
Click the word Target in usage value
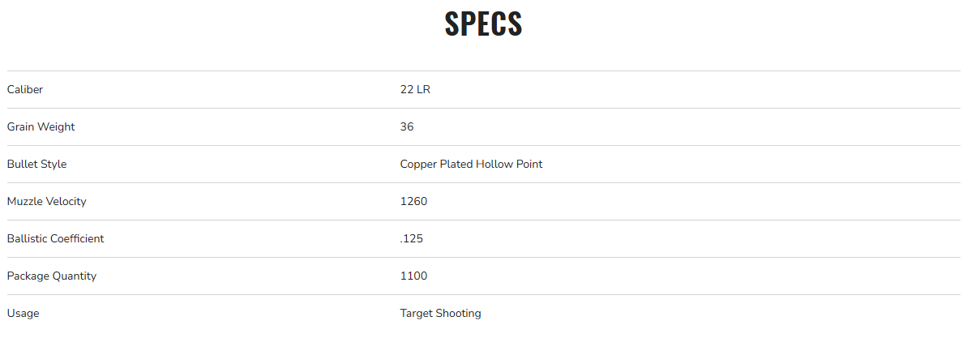(417, 314)
